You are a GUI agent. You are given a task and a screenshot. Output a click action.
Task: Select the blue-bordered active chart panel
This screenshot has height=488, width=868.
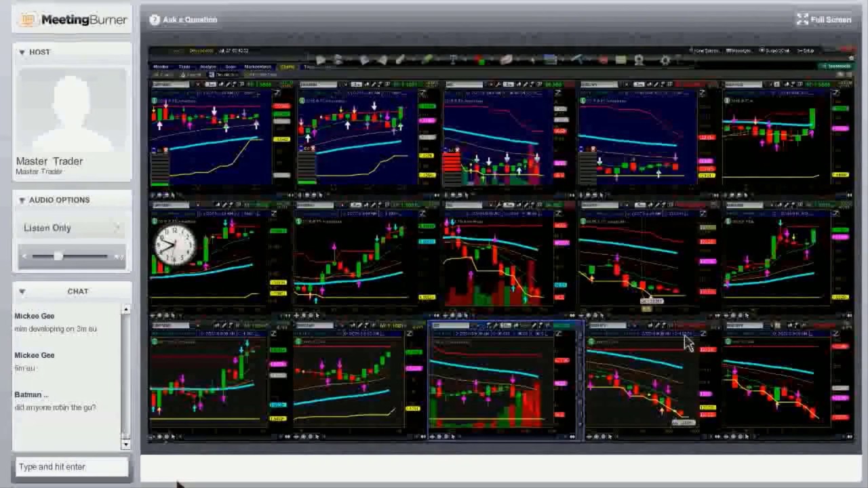[x=505, y=382]
